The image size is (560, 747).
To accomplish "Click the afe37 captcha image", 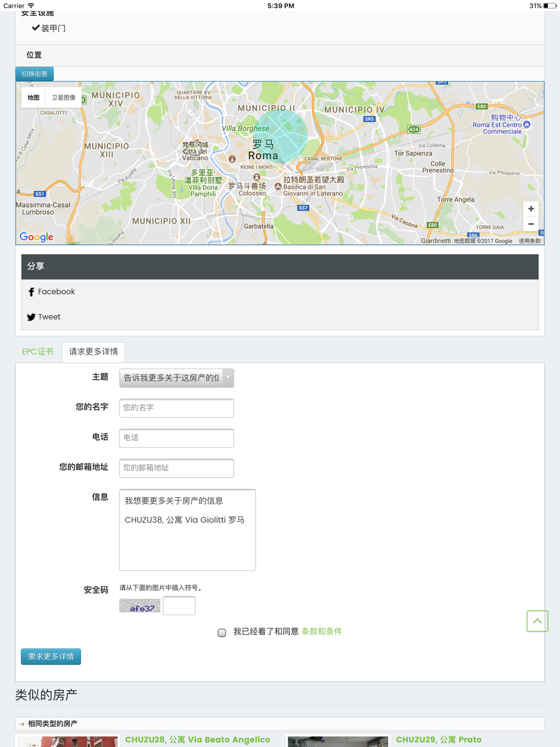I will point(139,606).
